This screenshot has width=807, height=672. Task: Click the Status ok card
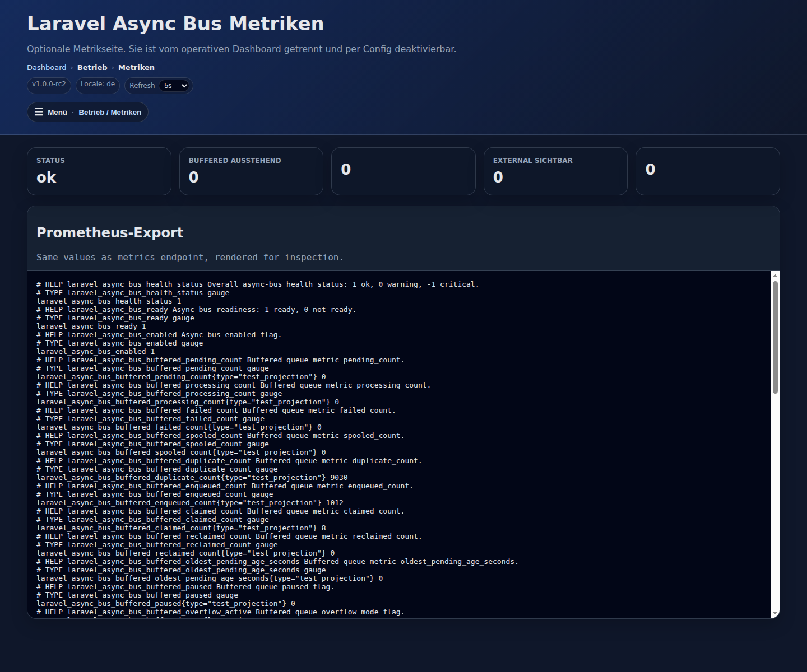coord(99,171)
